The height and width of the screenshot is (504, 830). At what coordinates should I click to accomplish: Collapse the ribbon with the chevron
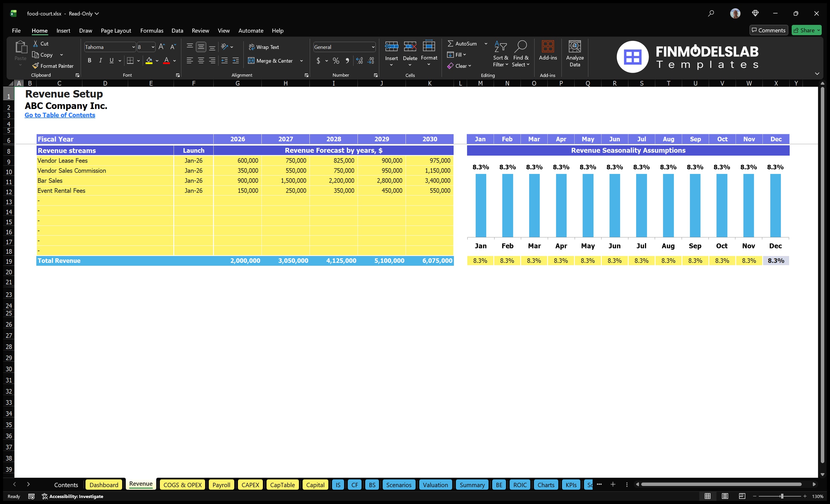817,74
